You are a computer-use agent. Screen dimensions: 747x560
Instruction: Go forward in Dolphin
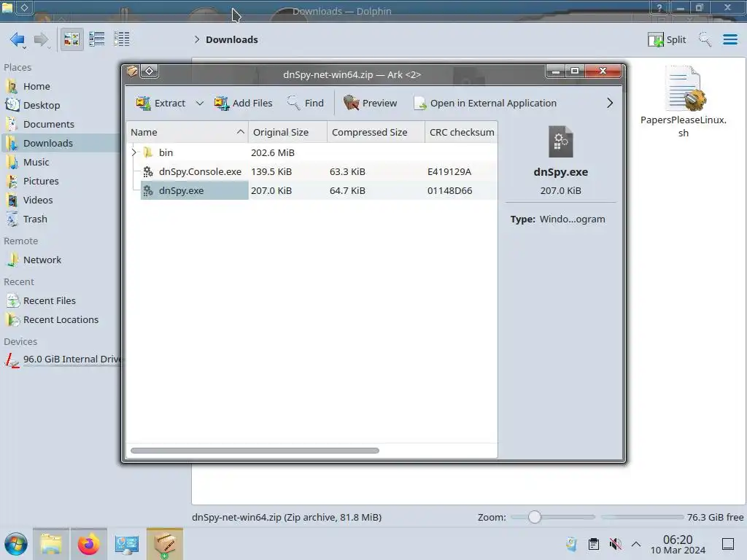[x=42, y=39]
